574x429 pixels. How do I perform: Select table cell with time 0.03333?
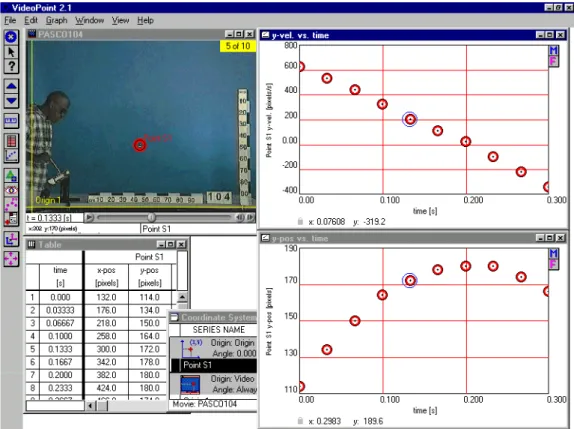coord(60,310)
